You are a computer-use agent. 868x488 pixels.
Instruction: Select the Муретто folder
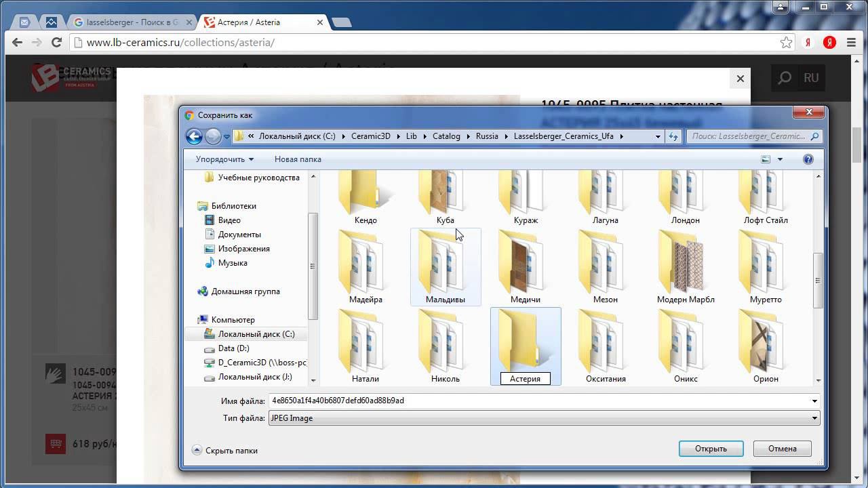tap(766, 267)
